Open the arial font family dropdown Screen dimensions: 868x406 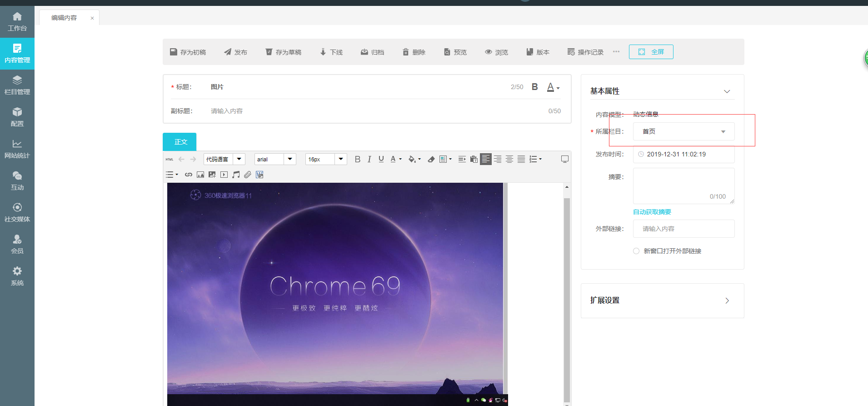point(275,159)
